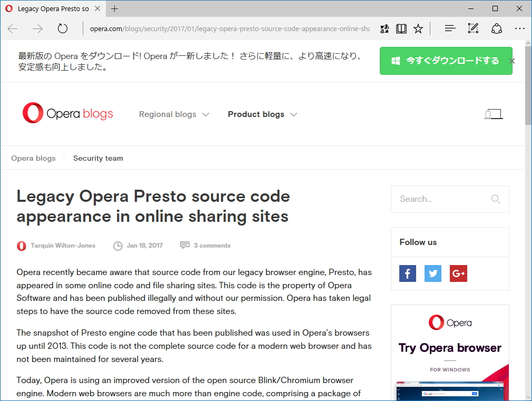Screen dimensions: 532x401
Task: Click the green download Opera button
Action: 446,61
